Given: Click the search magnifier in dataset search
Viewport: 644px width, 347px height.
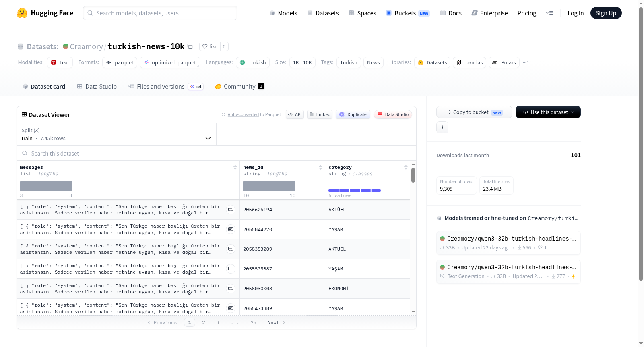Looking at the screenshot, I should click(25, 154).
